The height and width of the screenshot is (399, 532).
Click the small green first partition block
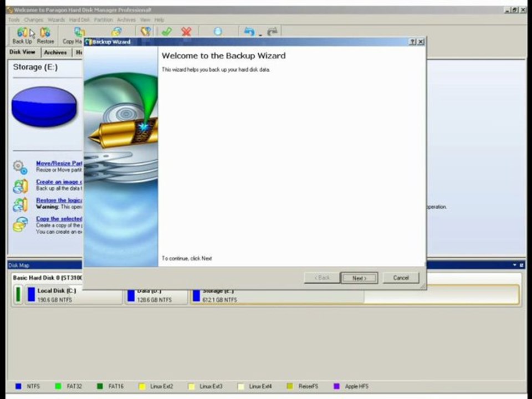(18, 294)
